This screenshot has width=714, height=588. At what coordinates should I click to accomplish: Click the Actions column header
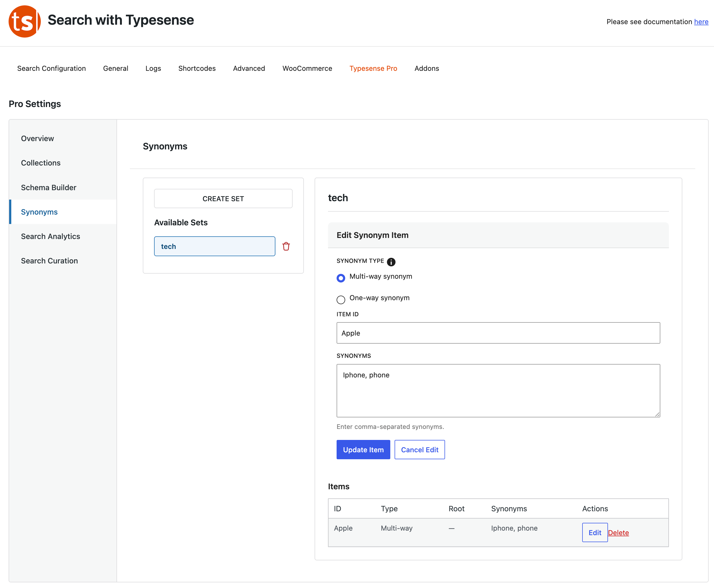[x=595, y=508]
